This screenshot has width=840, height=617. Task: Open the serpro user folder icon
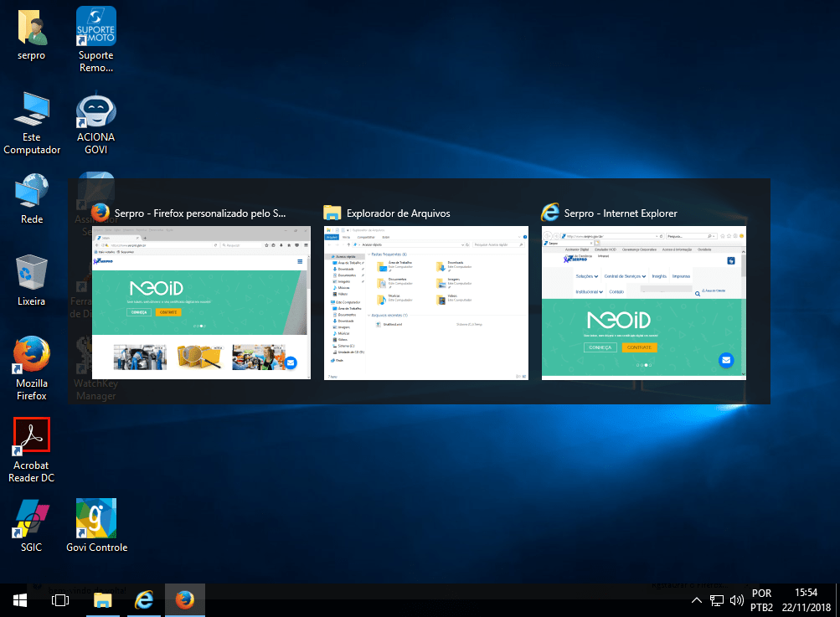point(32,29)
